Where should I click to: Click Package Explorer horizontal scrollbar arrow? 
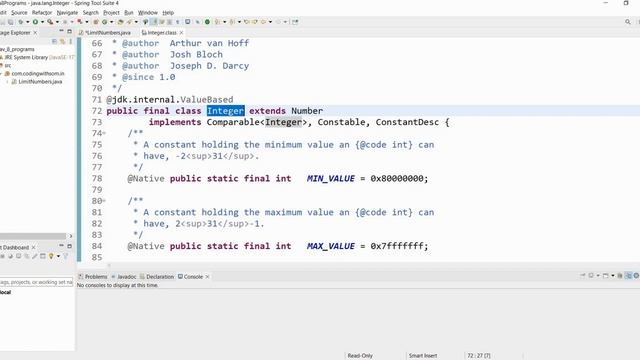click(71, 236)
